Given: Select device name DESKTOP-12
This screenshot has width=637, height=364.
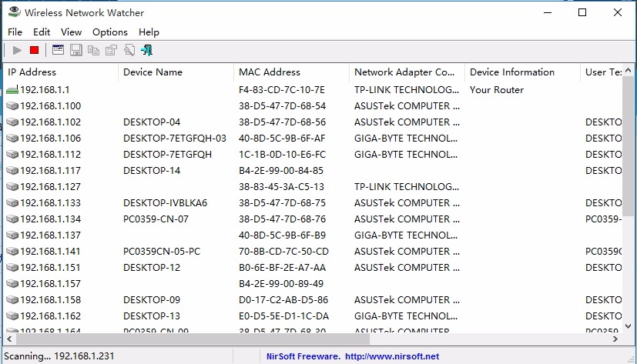Looking at the screenshot, I should (152, 267).
